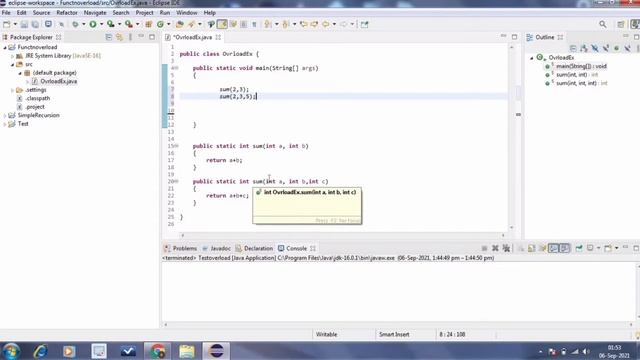Click the Terminate square icon in Console

point(484,248)
